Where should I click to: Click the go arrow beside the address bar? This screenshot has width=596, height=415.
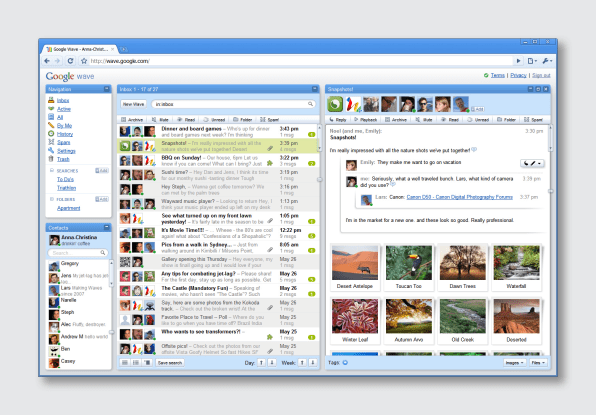pos(518,61)
